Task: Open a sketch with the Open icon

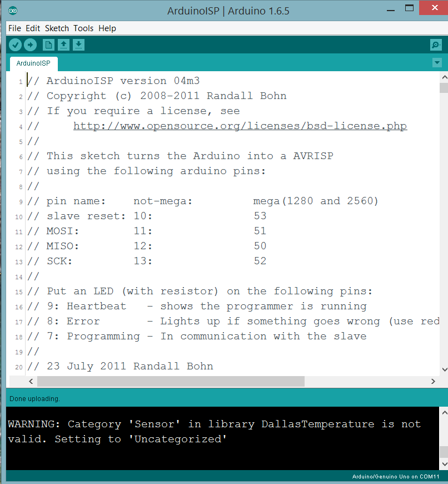Action: (63, 45)
